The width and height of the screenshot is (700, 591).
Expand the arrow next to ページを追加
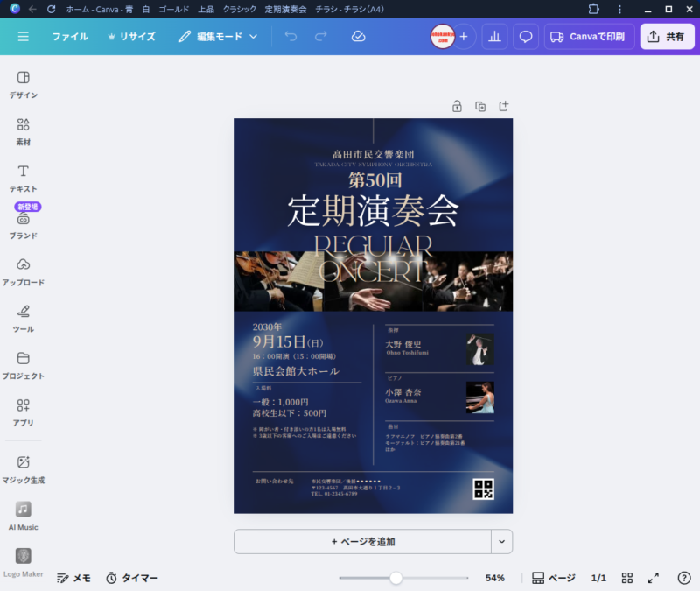tap(501, 542)
